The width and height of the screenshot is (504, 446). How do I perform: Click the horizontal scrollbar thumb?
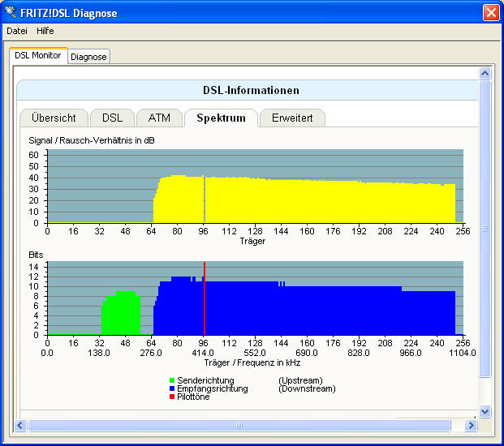tap(239, 426)
